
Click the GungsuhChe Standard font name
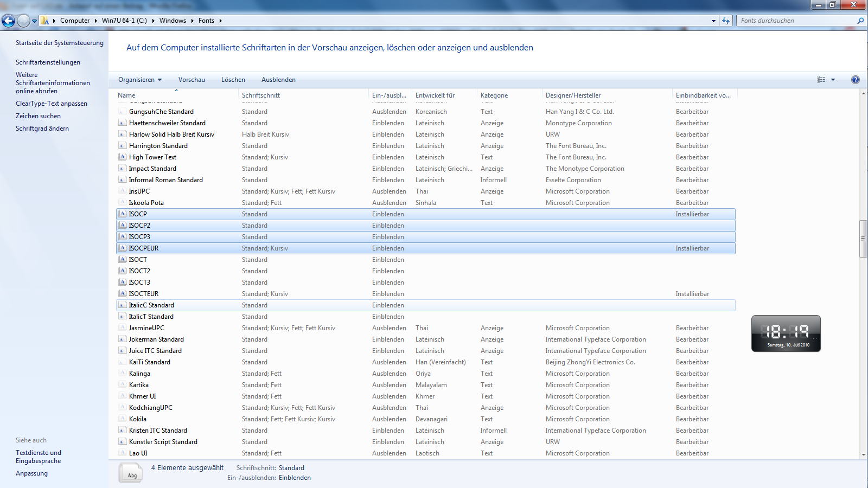(x=161, y=112)
